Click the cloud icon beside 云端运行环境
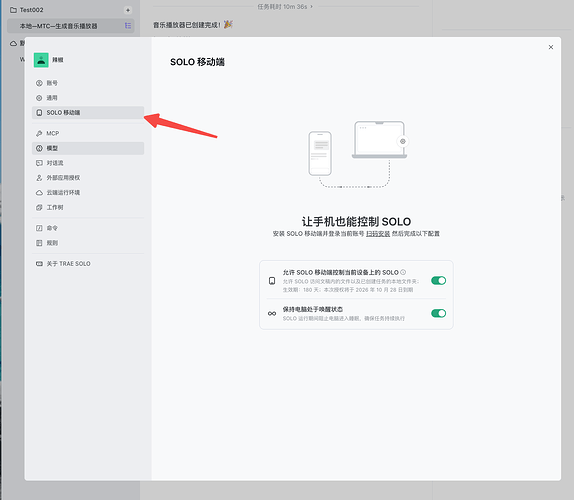Screen dimensions: 574x500 point(39,193)
